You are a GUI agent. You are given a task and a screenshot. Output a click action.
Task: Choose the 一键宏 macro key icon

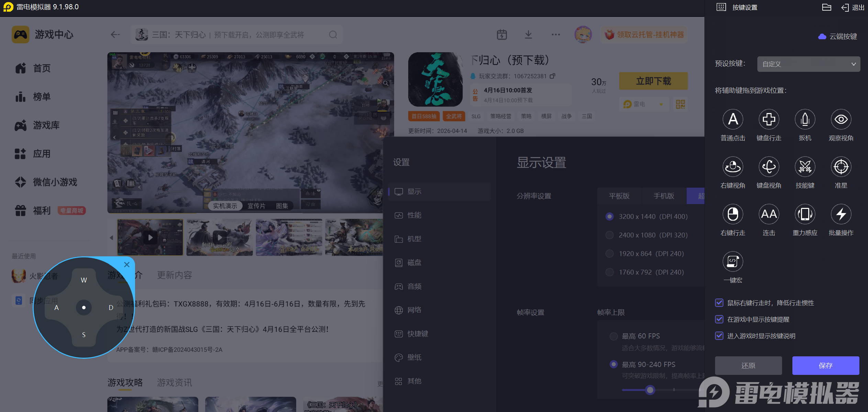coord(733,262)
